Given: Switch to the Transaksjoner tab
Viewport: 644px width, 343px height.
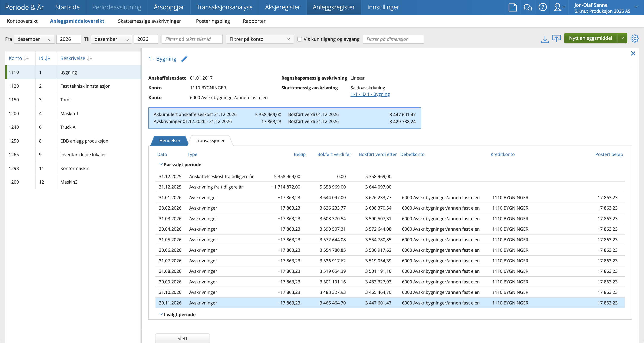Looking at the screenshot, I should 210,141.
